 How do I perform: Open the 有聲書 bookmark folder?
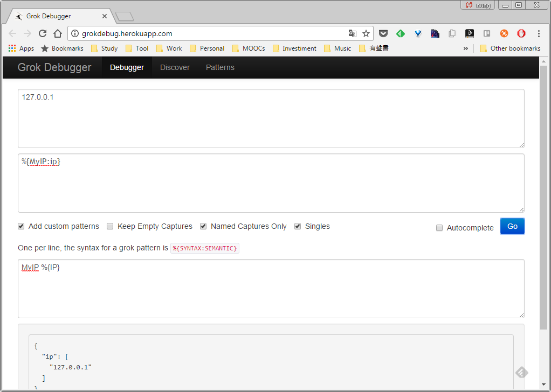pyautogui.click(x=374, y=48)
